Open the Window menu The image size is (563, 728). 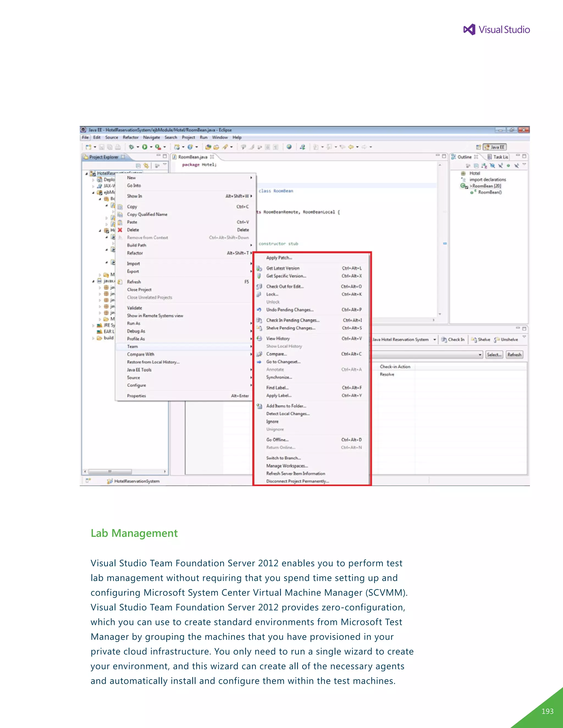point(220,137)
